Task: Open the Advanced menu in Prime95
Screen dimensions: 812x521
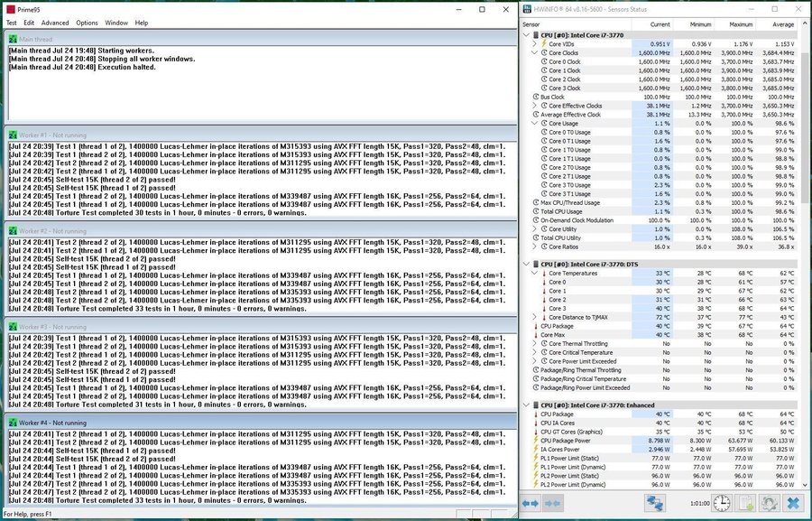Action: tap(55, 23)
